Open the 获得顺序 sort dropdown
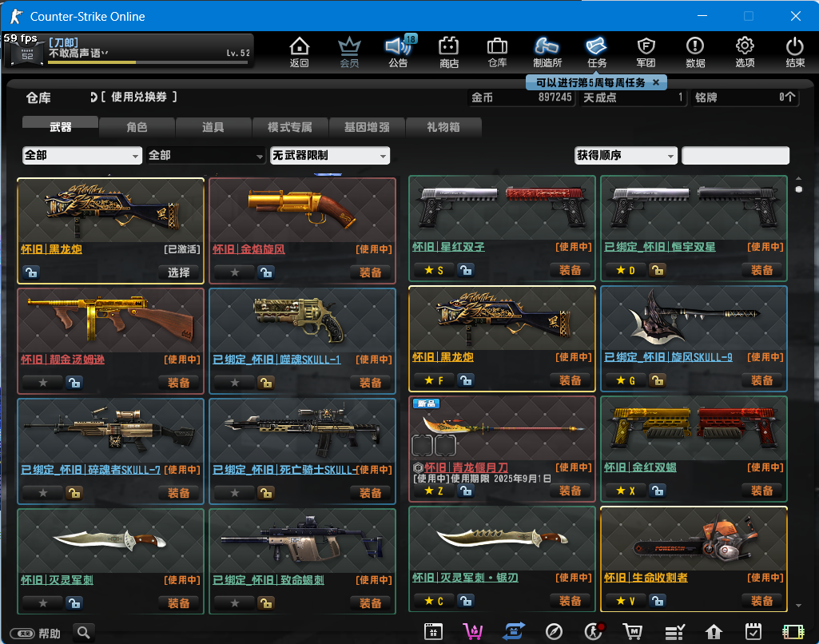 tap(626, 155)
